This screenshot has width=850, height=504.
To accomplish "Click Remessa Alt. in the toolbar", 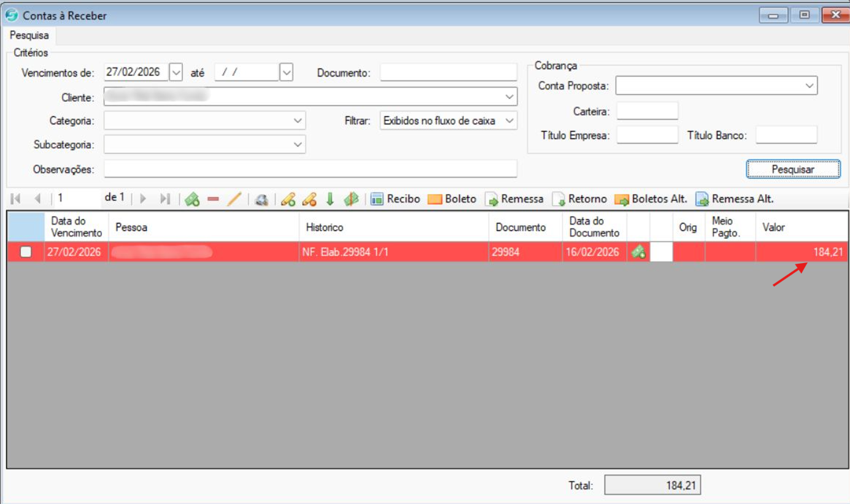I will pyautogui.click(x=735, y=199).
